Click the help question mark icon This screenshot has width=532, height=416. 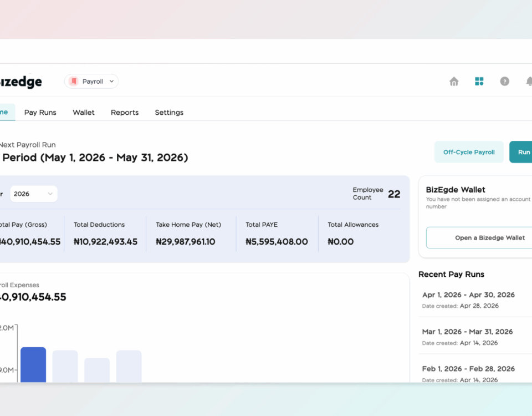coord(504,82)
